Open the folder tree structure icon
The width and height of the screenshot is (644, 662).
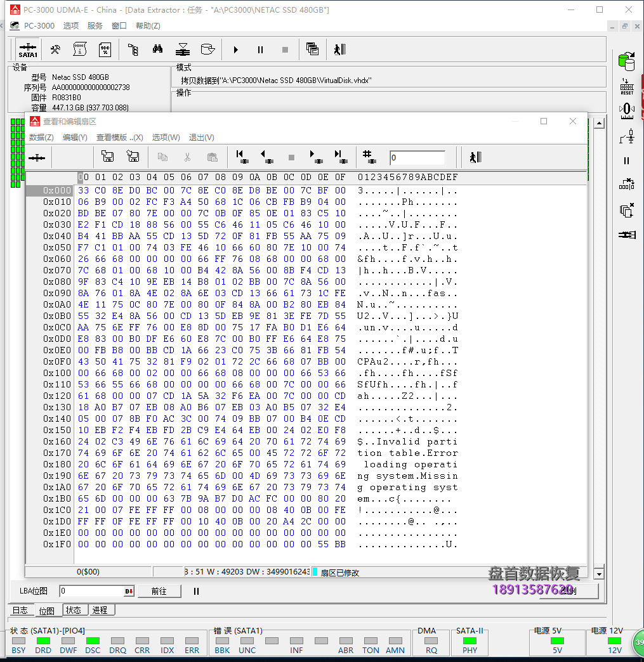(x=133, y=50)
